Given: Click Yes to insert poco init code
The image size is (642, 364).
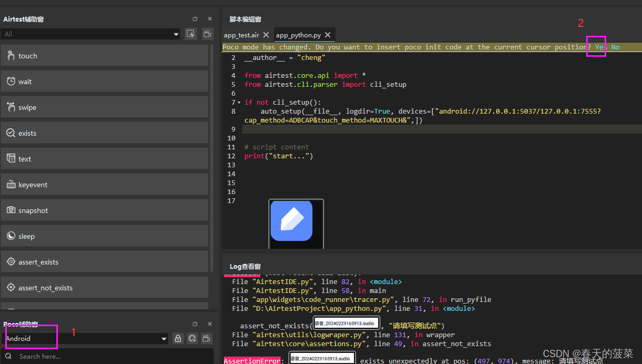Looking at the screenshot, I should click(601, 47).
